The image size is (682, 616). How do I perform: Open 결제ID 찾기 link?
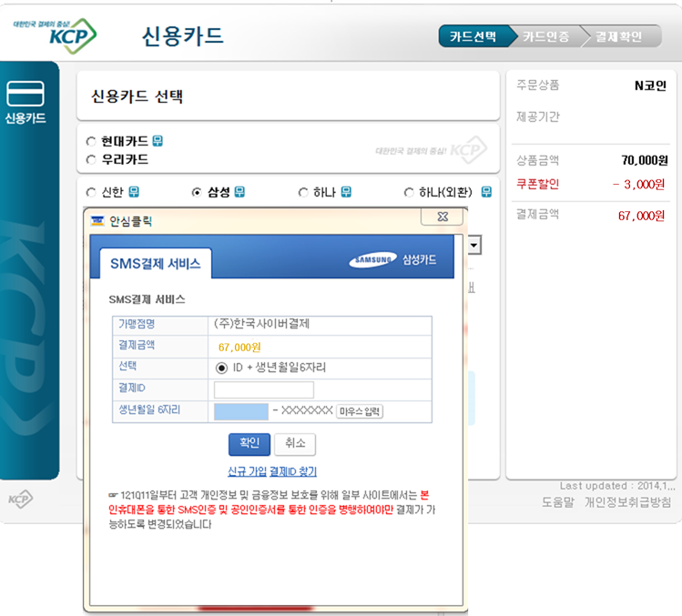click(292, 471)
